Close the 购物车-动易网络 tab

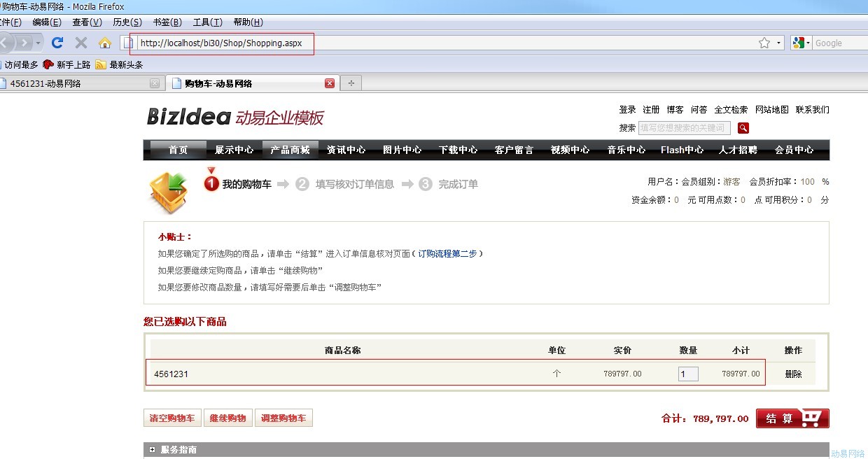(330, 83)
